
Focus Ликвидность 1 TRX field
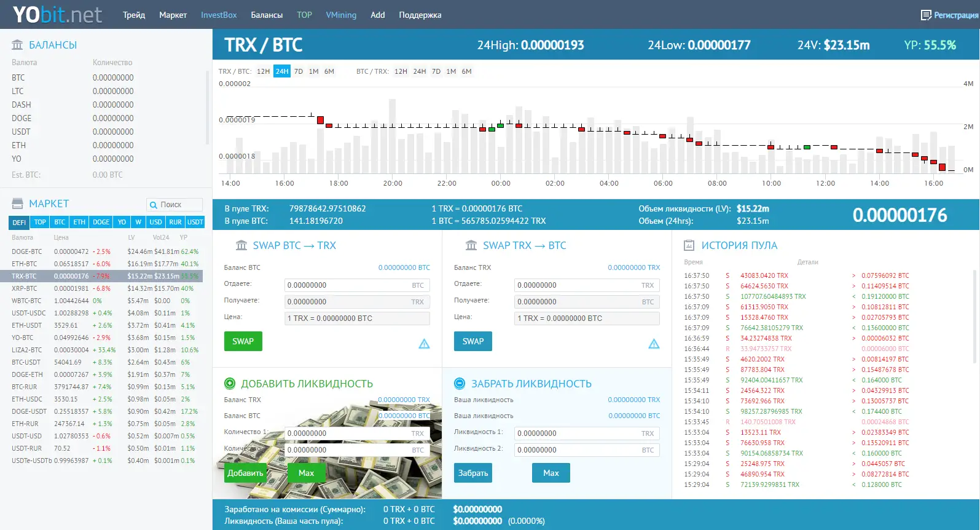[587, 433]
